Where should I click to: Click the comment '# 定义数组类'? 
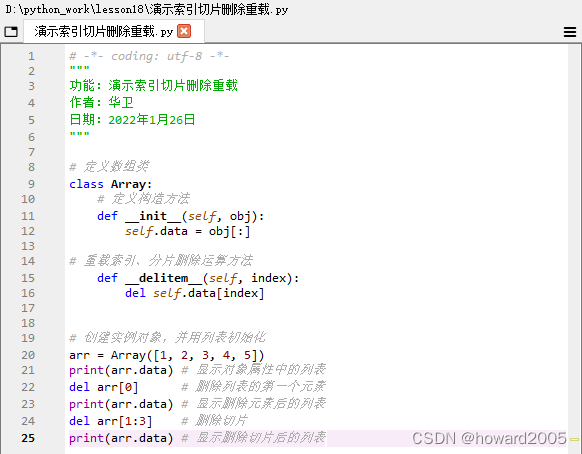[x=109, y=167]
